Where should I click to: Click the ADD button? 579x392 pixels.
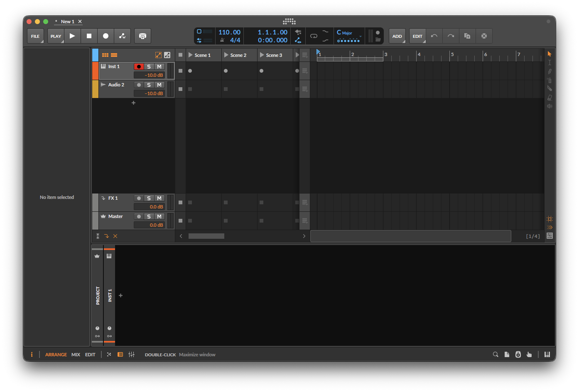[397, 36]
